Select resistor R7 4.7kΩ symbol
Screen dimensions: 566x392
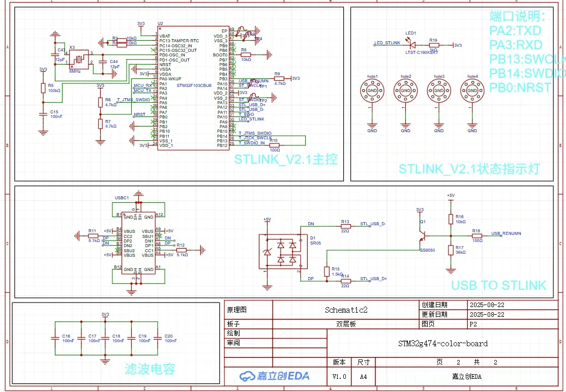pyautogui.click(x=100, y=124)
